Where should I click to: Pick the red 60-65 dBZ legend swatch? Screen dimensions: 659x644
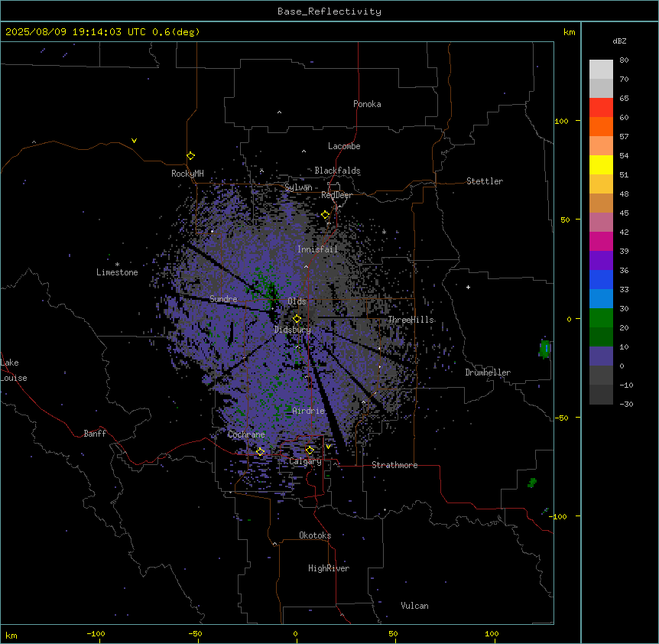601,108
